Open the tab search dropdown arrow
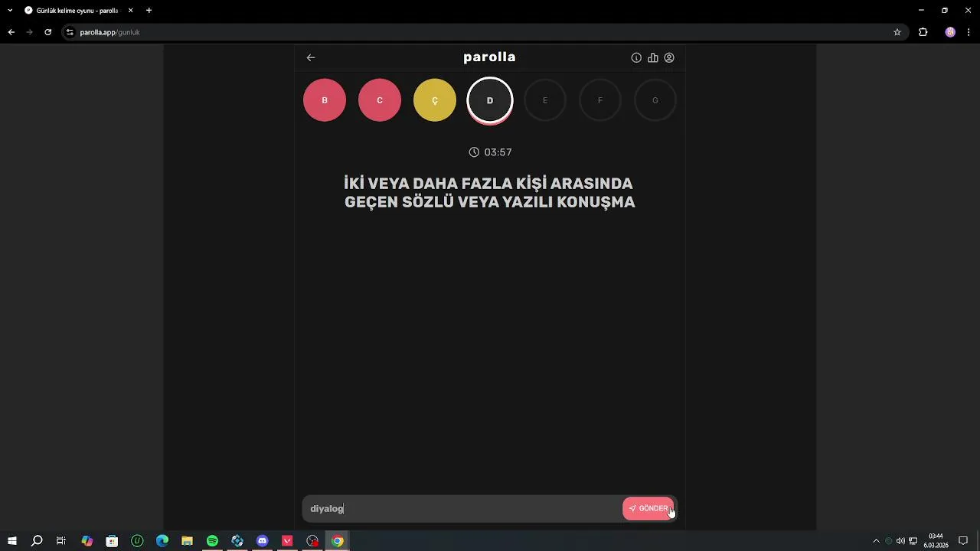Image resolution: width=980 pixels, height=551 pixels. [x=10, y=11]
